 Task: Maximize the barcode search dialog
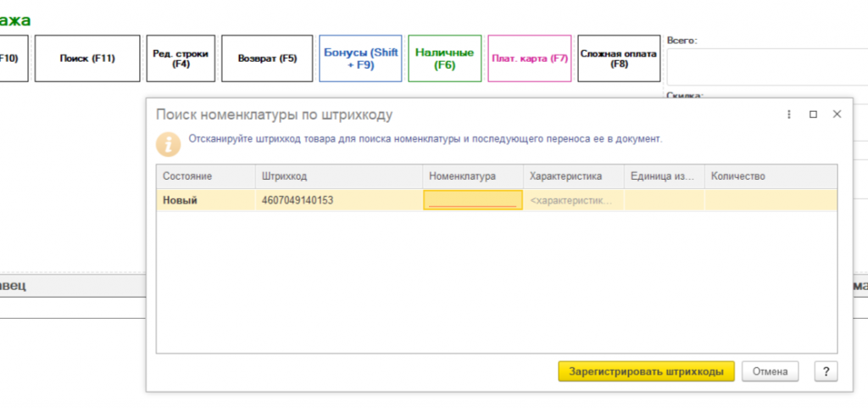tap(813, 115)
